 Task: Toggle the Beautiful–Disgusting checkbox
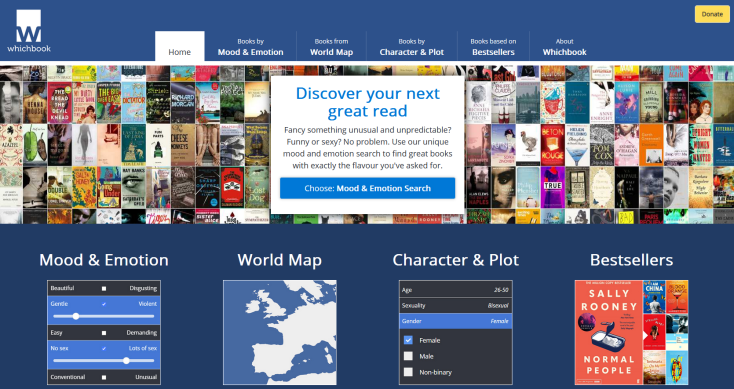104,288
